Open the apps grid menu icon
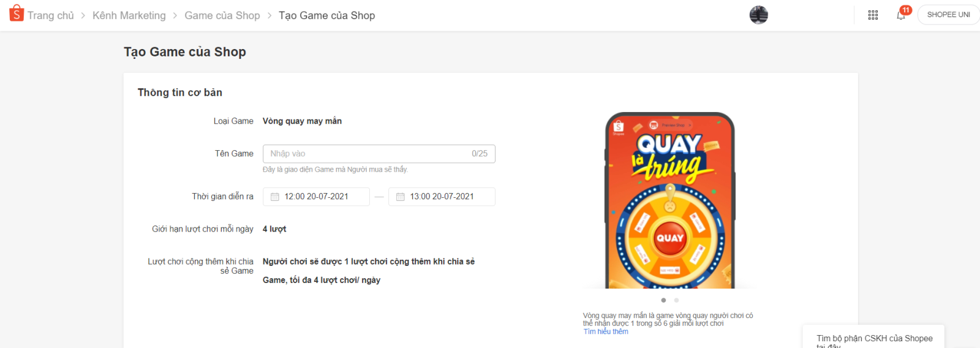Viewport: 980px width, 348px height. (873, 15)
